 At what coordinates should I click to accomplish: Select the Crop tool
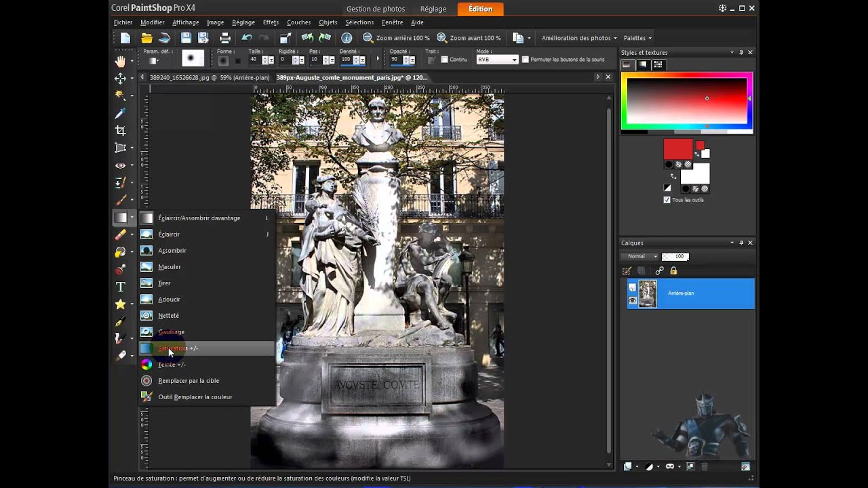pyautogui.click(x=121, y=130)
